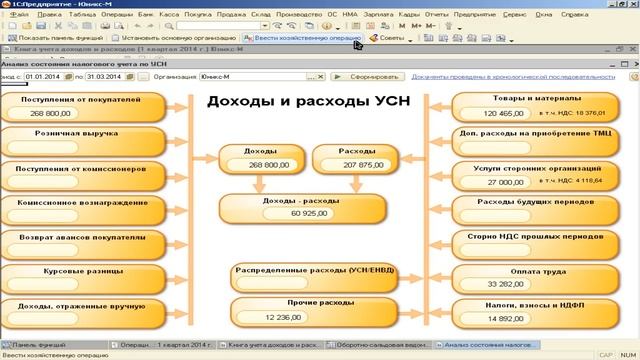Screen dimensions: 640x360
Task: Open the calculator icon
Action: [356, 26]
